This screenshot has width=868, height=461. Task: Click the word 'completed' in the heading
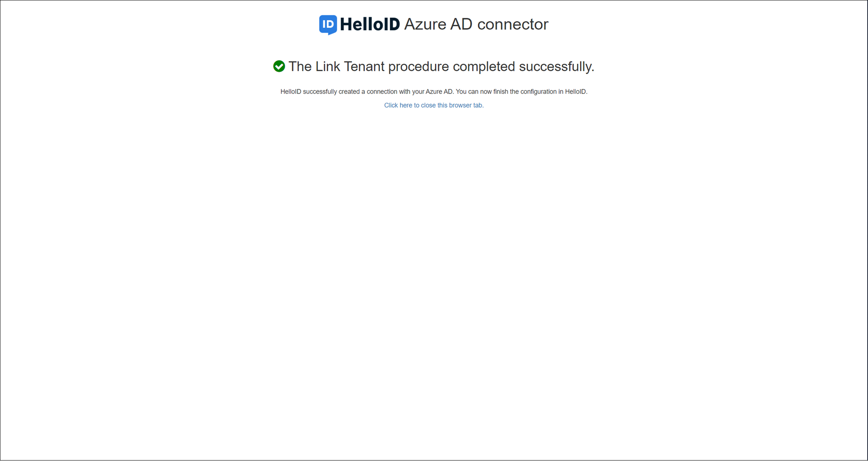point(484,67)
